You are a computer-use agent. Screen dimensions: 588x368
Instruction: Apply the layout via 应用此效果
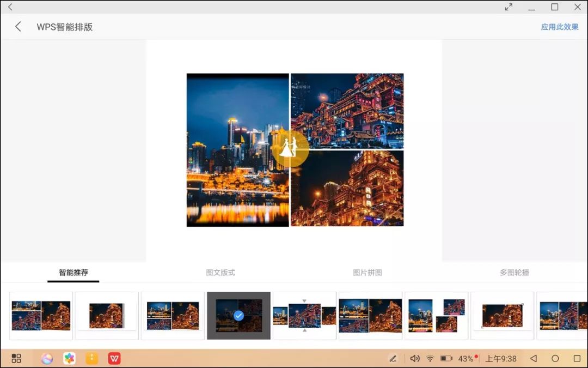(x=560, y=27)
